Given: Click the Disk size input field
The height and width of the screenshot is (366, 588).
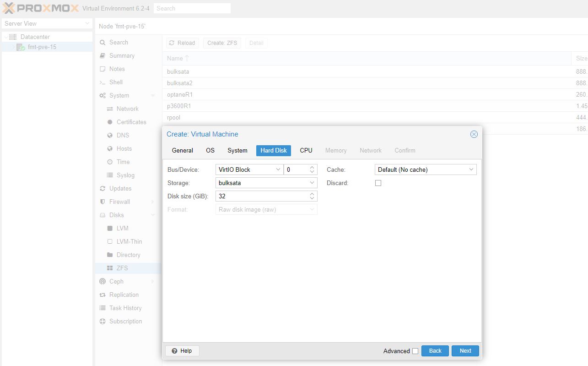Looking at the screenshot, I should 261,196.
